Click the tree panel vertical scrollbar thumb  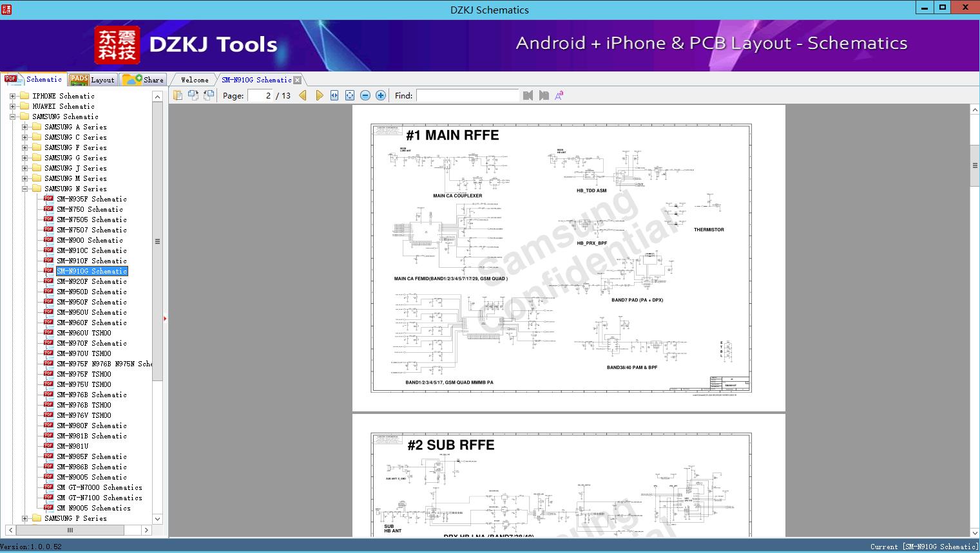point(157,241)
